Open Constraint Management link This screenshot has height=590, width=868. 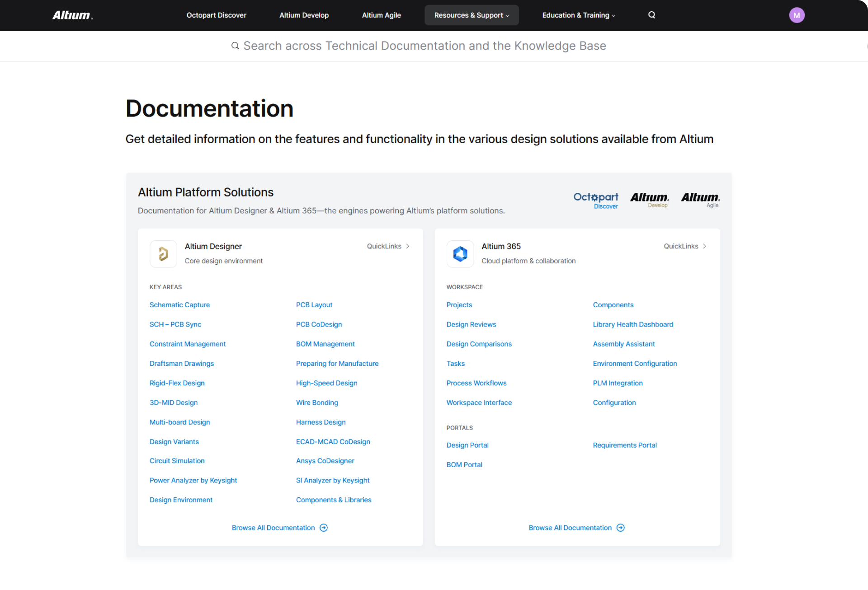point(188,344)
